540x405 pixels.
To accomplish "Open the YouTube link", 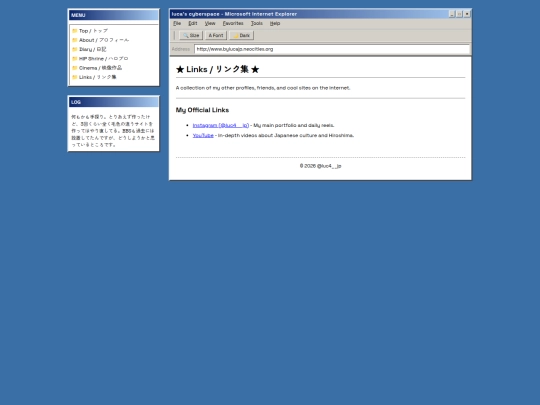I will pyautogui.click(x=203, y=135).
